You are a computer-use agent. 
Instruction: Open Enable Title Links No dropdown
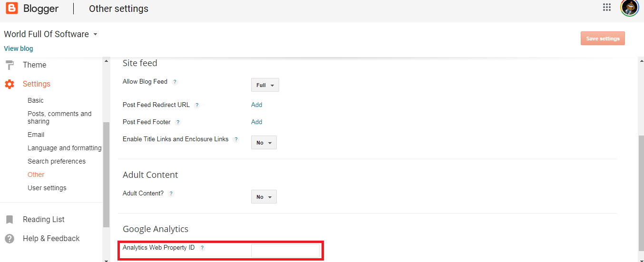pyautogui.click(x=264, y=143)
